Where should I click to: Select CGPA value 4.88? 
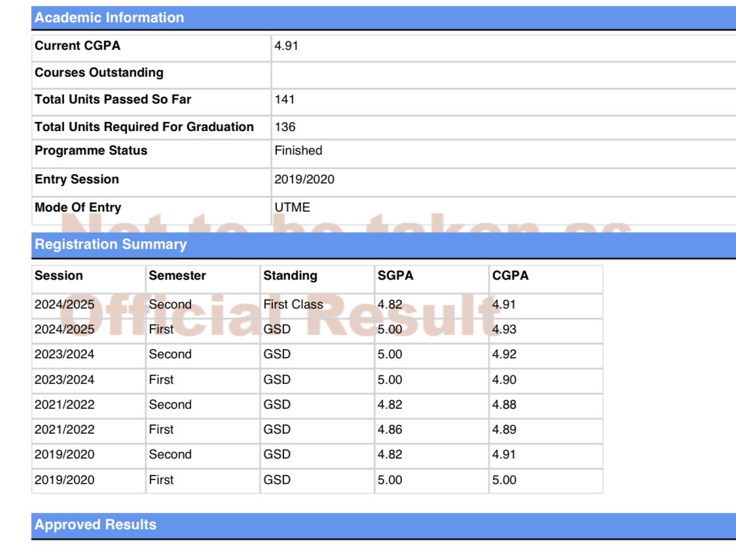[x=504, y=405]
